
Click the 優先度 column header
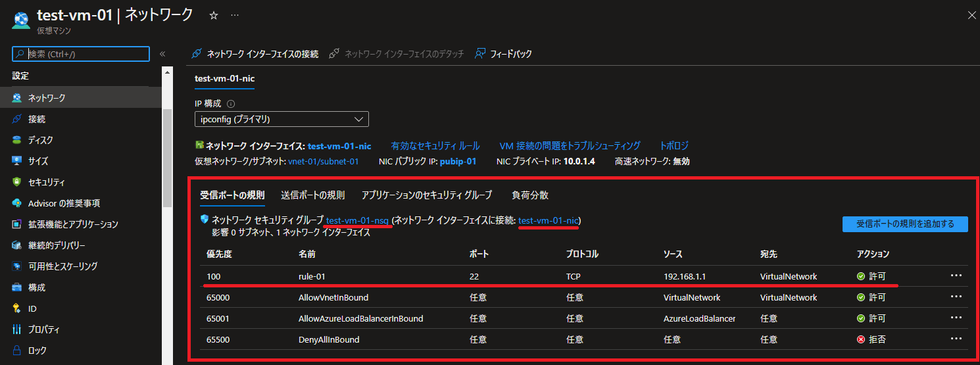pyautogui.click(x=219, y=254)
